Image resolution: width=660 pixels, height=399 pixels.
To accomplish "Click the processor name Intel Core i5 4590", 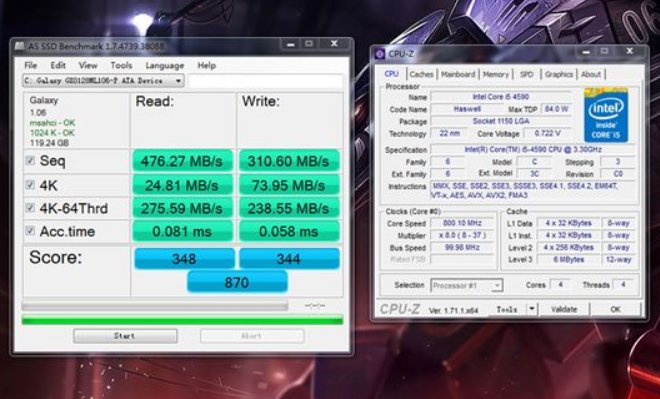I will pyautogui.click(x=500, y=97).
